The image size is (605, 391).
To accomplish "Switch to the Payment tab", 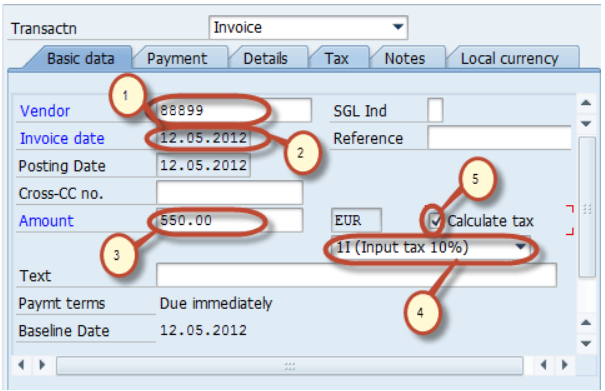I will 177,58.
